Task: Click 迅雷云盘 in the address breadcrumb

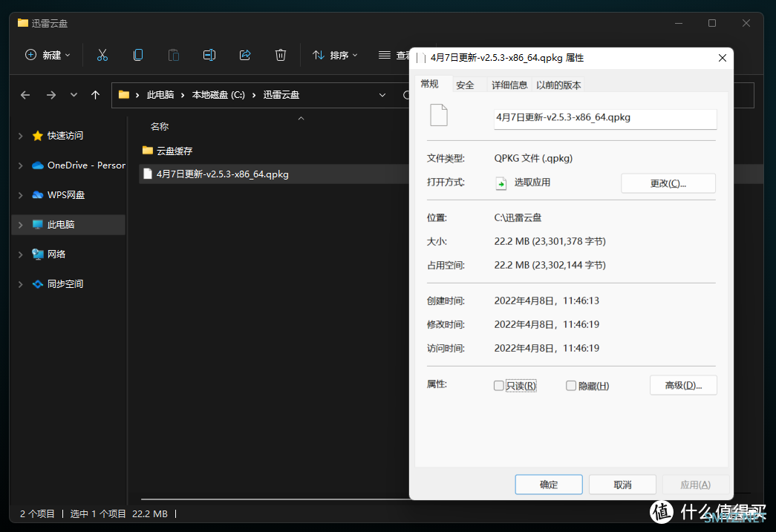Action: pyautogui.click(x=281, y=95)
